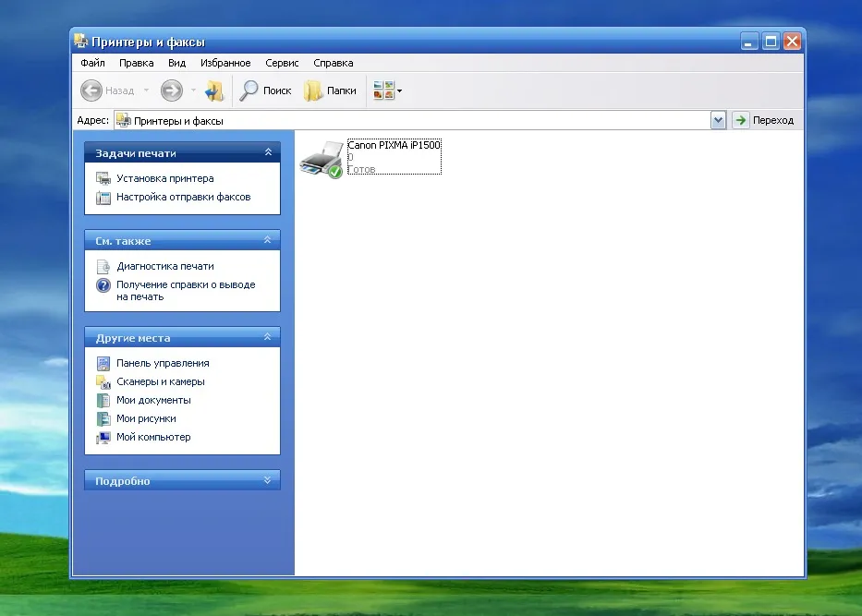The image size is (862, 616).
Task: Open the Справка menu
Action: tap(334, 63)
